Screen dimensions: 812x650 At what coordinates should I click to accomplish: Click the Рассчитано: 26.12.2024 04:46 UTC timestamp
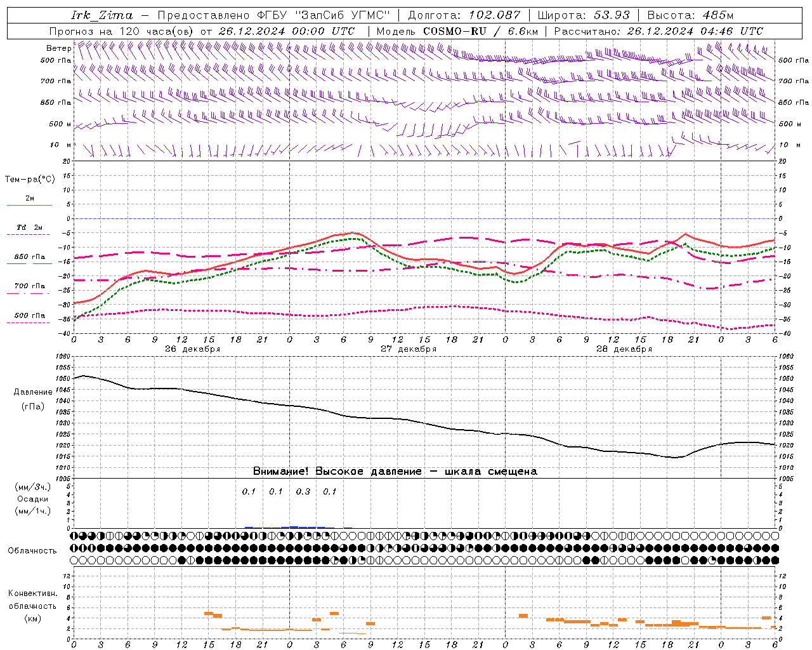pyautogui.click(x=658, y=31)
